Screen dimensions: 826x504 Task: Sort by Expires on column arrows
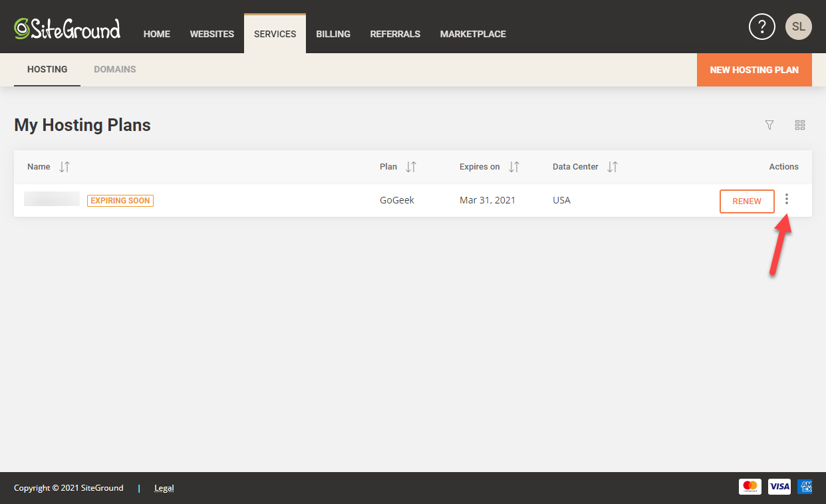tap(514, 167)
